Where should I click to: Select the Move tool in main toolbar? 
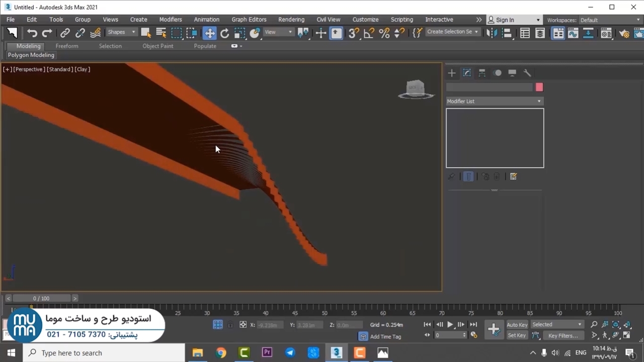(x=209, y=33)
